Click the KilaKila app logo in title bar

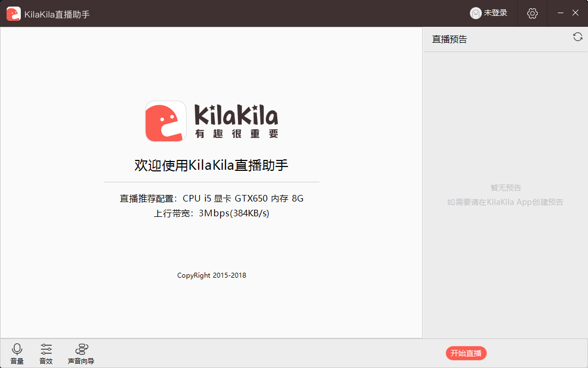click(14, 14)
